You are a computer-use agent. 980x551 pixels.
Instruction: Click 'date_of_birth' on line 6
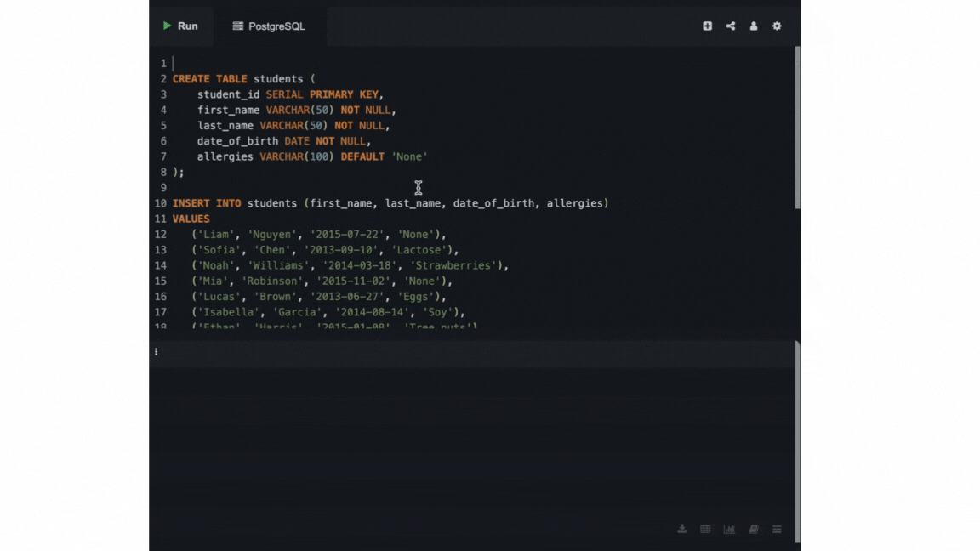pyautogui.click(x=237, y=142)
